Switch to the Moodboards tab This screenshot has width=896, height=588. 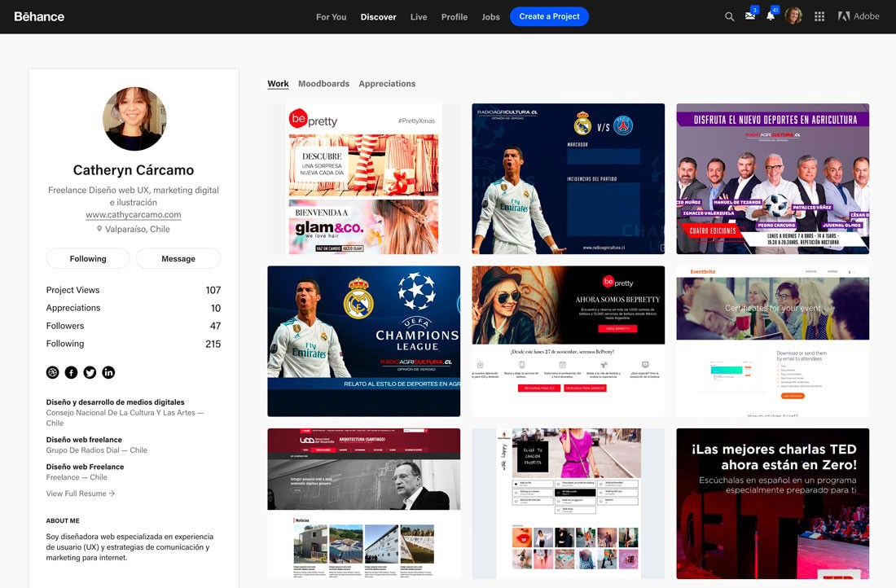tap(323, 84)
